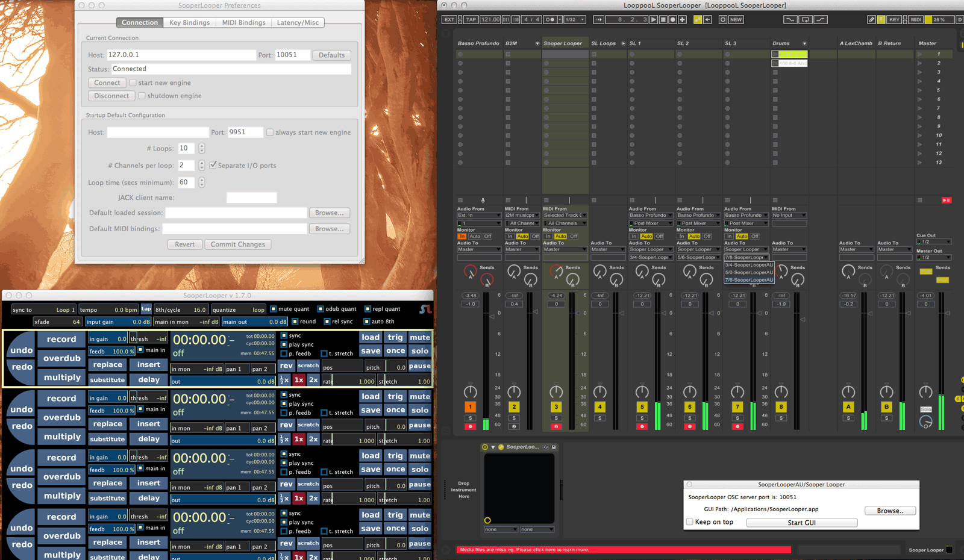Switch to the MIDI Bindings tab
This screenshot has width=964, height=560.
point(243,22)
